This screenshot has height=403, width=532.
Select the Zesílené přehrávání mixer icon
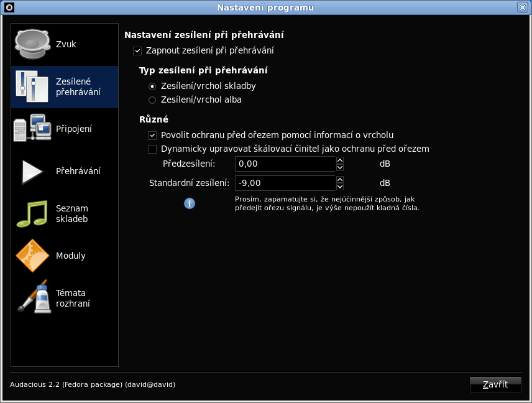tap(32, 86)
